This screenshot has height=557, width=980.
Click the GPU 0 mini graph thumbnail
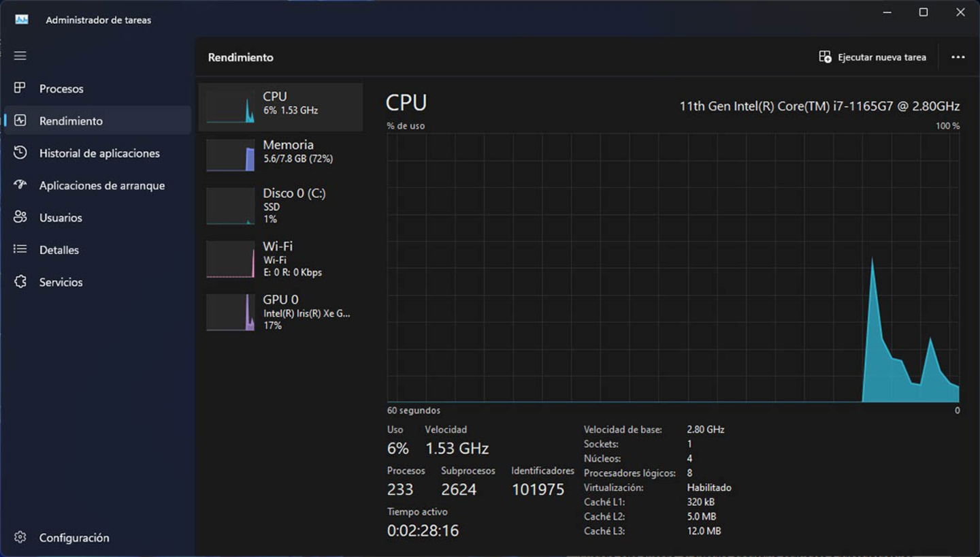pos(231,312)
